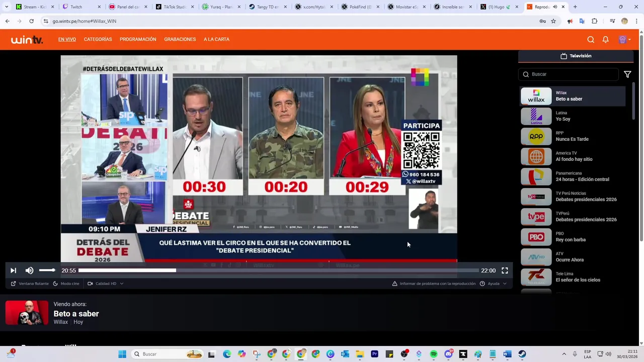Click the Beto a saber program thumbnail
The image size is (644, 362).
[27, 313]
